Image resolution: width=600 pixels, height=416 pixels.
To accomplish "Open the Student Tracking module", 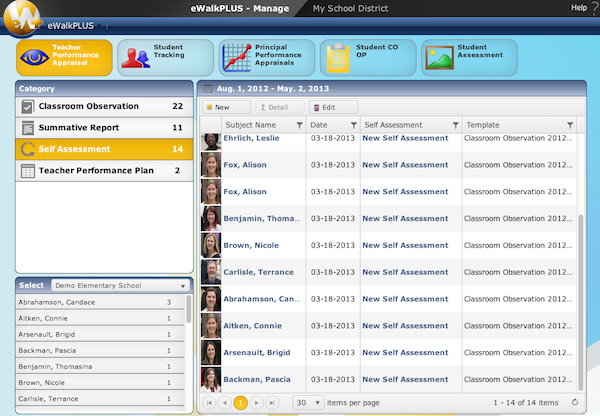I will click(165, 57).
